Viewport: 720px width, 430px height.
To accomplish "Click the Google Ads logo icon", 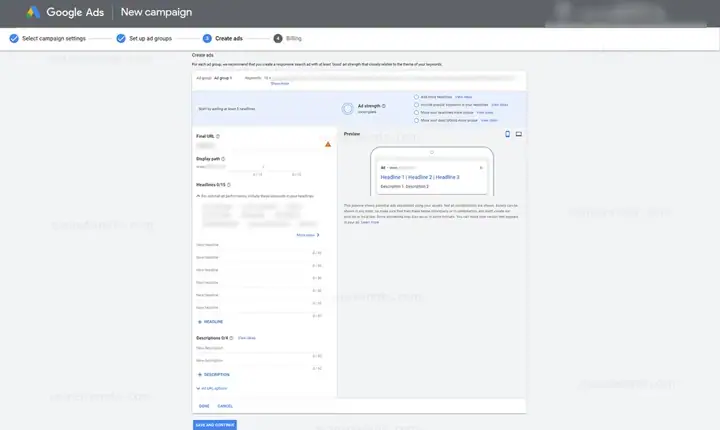I will point(33,12).
